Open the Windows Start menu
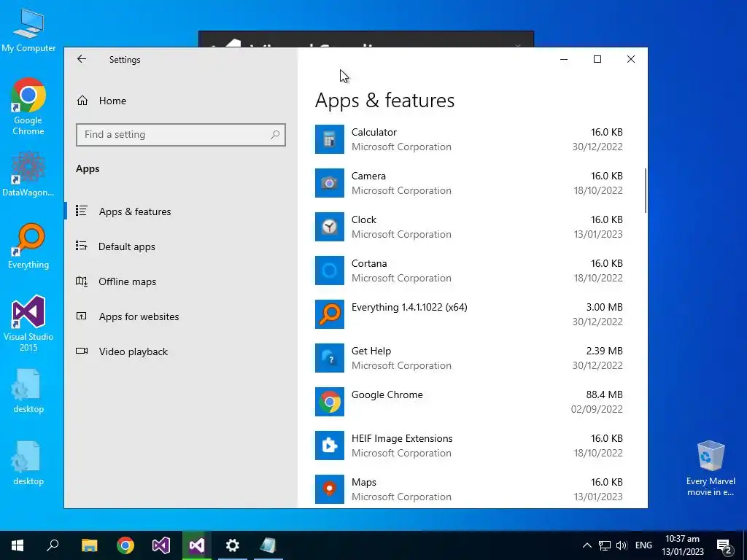Image resolution: width=747 pixels, height=560 pixels. [x=18, y=545]
